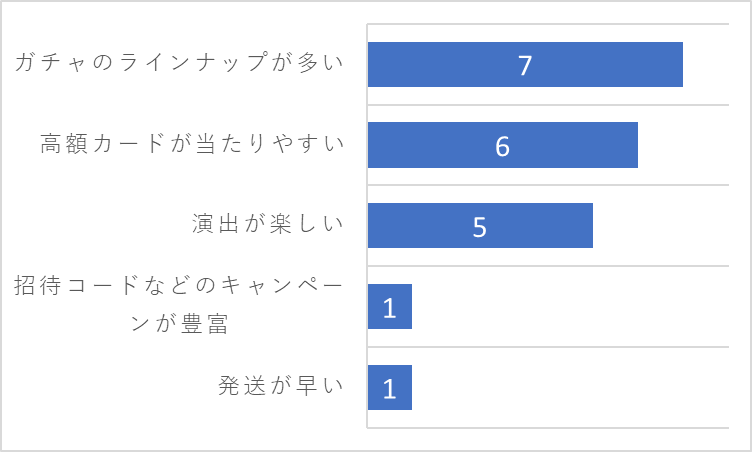752x452 pixels.
Task: Select the 演出が楽しい axis label
Action: click(x=268, y=224)
